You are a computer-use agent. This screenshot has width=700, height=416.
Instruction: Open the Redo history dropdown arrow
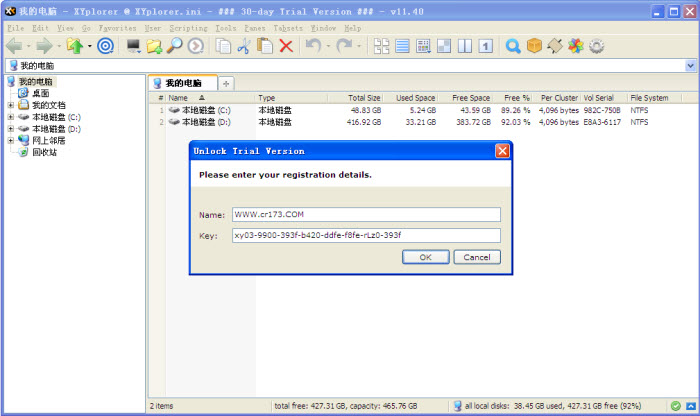click(358, 46)
